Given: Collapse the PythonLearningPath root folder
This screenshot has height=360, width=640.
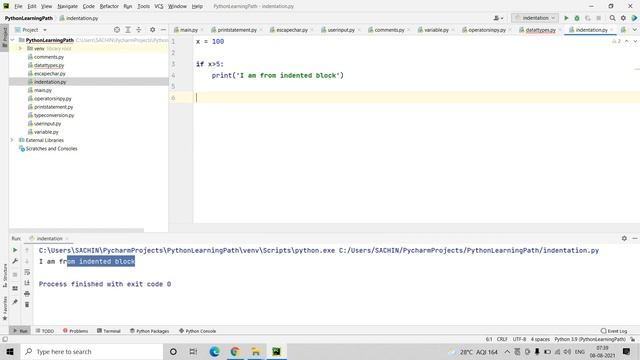Looking at the screenshot, I should (x=12, y=40).
